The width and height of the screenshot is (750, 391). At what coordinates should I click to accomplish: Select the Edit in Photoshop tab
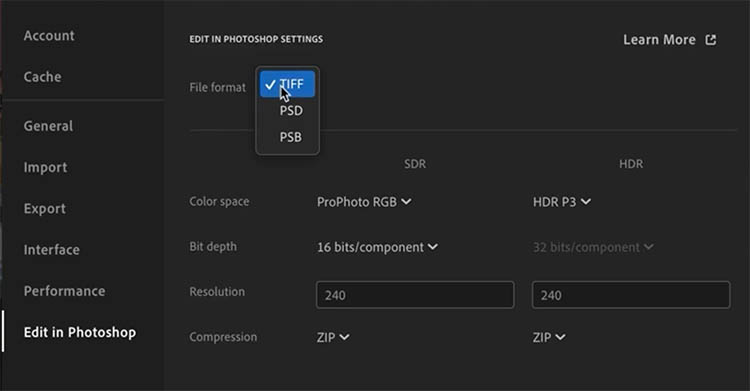tap(80, 333)
